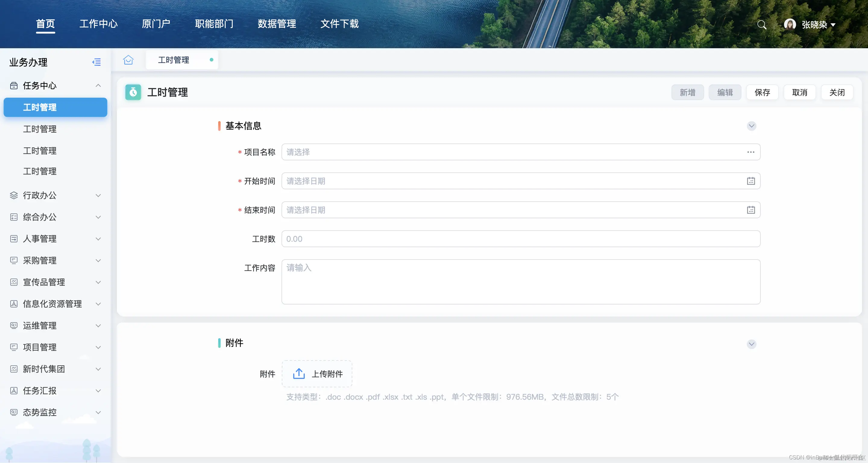Switch to 工作中心 top menu
Viewport: 868px width, 463px height.
tap(98, 24)
